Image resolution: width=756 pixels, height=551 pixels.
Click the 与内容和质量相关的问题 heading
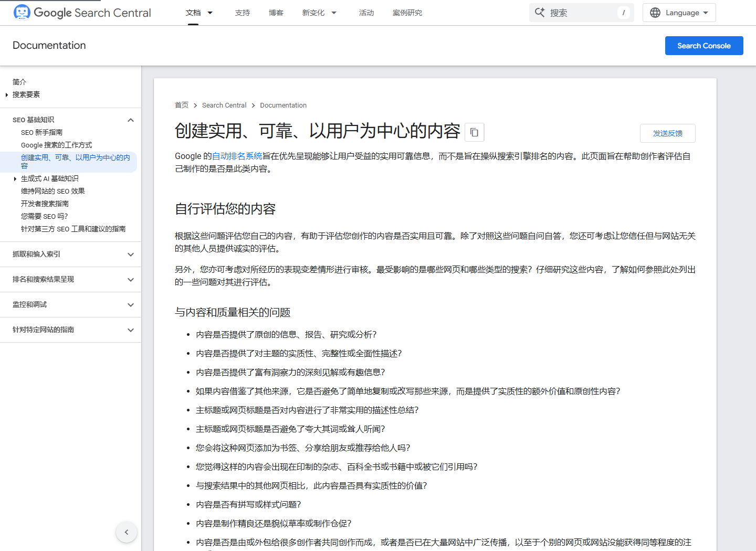(233, 313)
